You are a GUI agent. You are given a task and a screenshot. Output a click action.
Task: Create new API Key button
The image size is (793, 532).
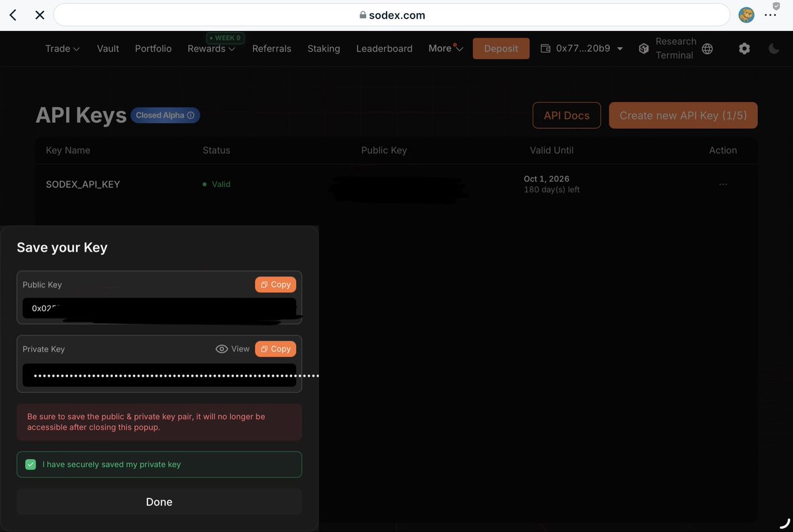pos(683,115)
